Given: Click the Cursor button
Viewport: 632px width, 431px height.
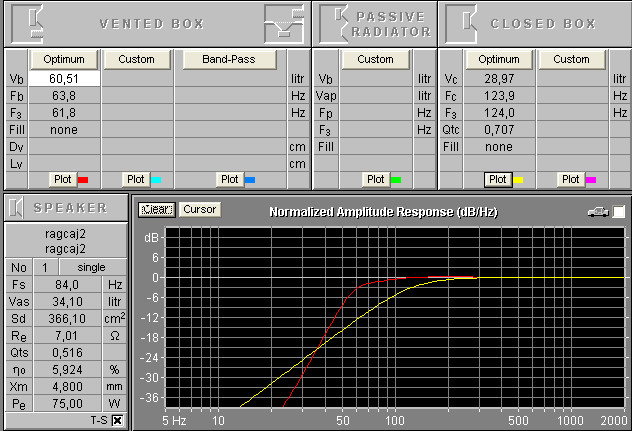Looking at the screenshot, I should click(200, 209).
